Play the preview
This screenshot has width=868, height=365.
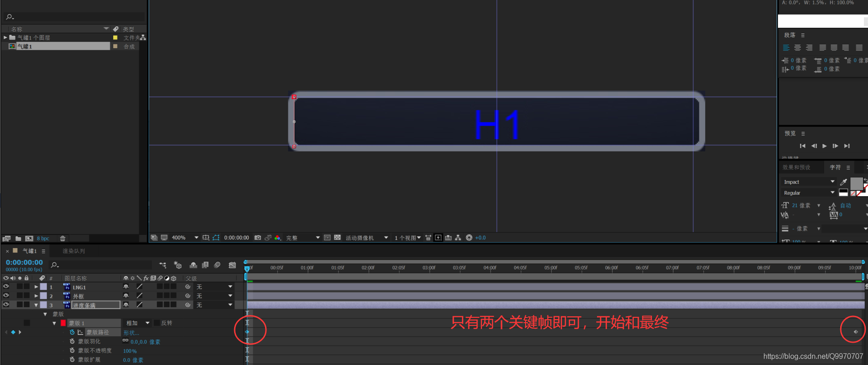(824, 146)
